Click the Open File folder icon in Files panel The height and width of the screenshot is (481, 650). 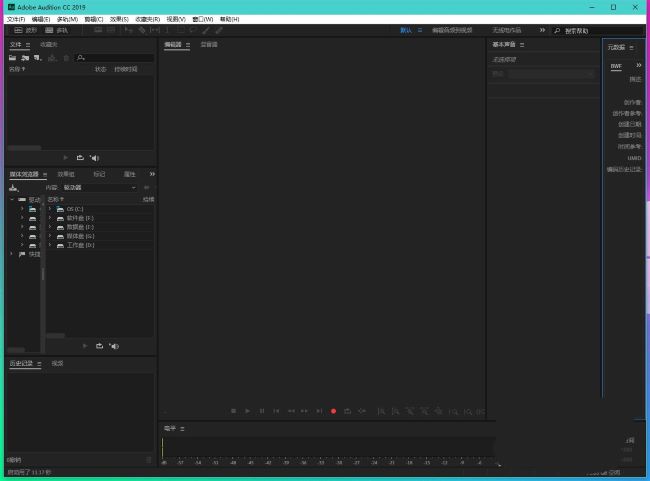(x=13, y=58)
